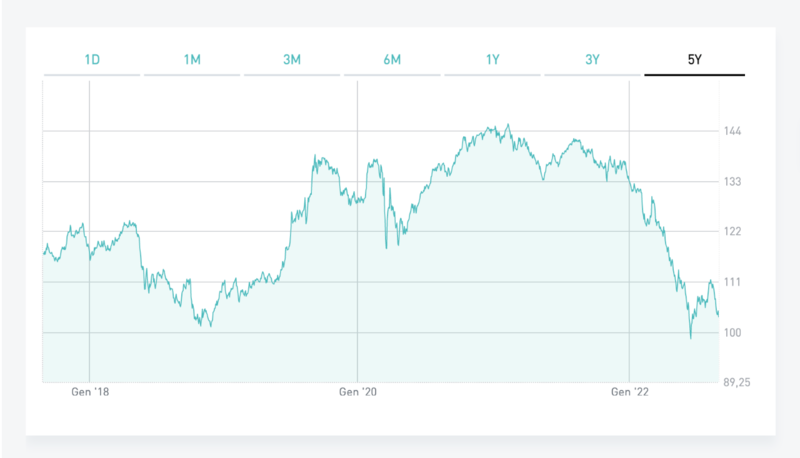Show the 1Y chart view

493,60
